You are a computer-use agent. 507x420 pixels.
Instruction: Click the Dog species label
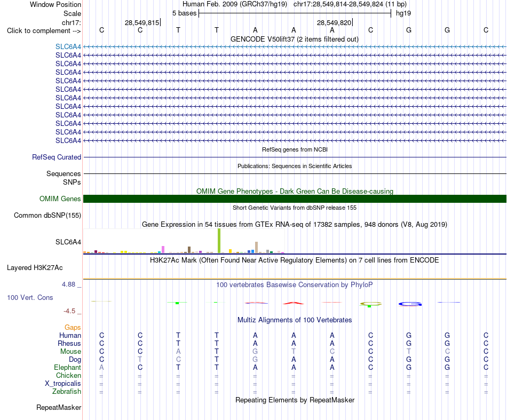[x=75, y=360]
